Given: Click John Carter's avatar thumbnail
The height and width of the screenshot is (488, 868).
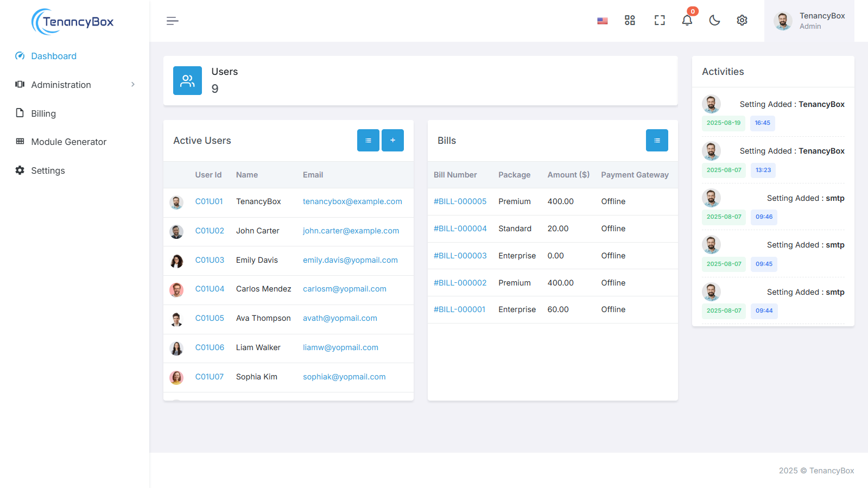Looking at the screenshot, I should [176, 232].
